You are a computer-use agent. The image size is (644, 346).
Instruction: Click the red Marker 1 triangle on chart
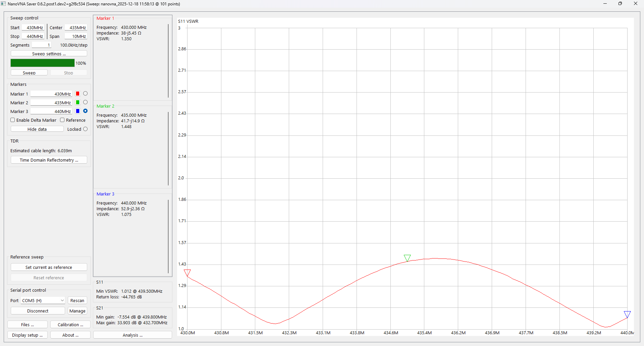[x=187, y=273]
